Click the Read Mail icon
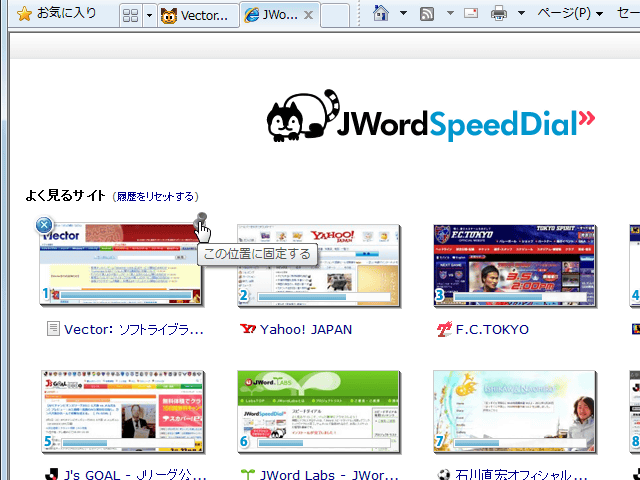The image size is (640, 480). point(471,13)
